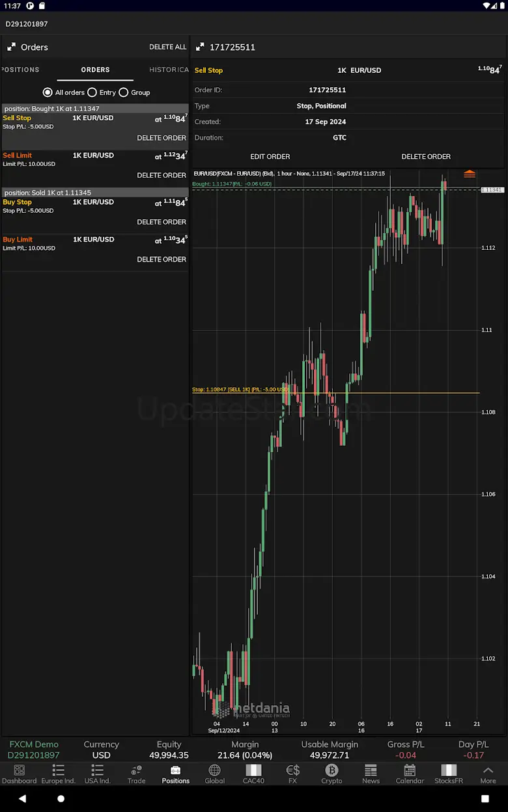Screen dimensions: 508x812
Task: Open the CAC40 flag icon
Action: (253, 770)
